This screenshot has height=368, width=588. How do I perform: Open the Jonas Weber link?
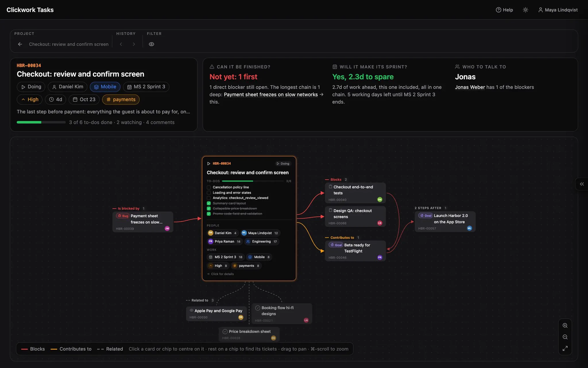click(x=470, y=87)
